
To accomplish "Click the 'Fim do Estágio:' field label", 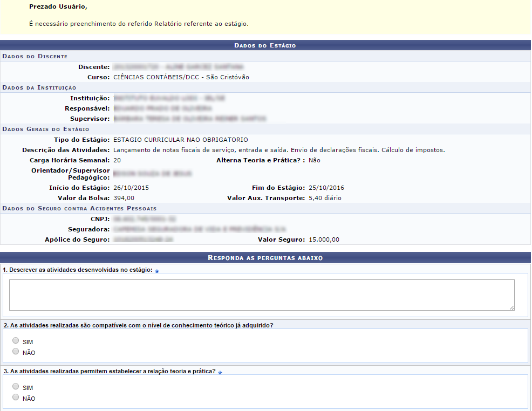I will click(x=278, y=188).
